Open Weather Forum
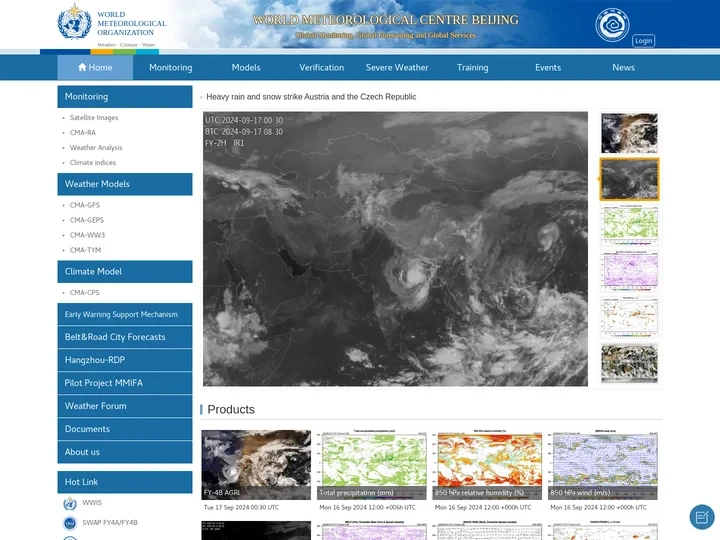720x540 pixels. tap(125, 406)
